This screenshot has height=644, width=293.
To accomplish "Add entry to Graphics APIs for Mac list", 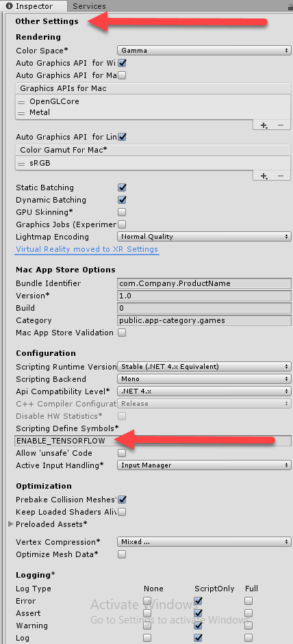I will pyautogui.click(x=264, y=125).
